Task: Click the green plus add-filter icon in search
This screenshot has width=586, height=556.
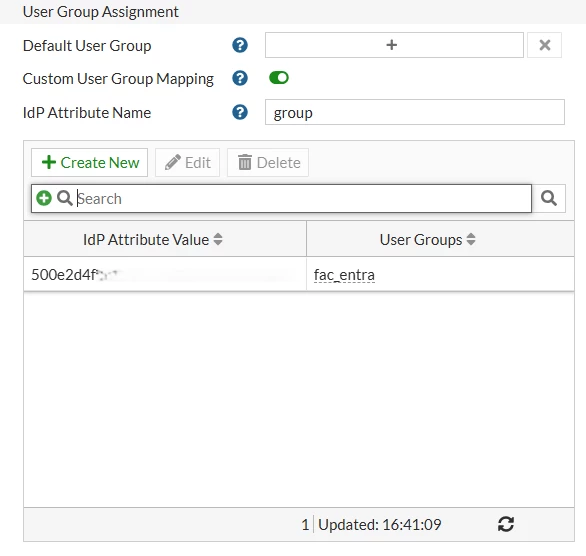Action: [44, 198]
